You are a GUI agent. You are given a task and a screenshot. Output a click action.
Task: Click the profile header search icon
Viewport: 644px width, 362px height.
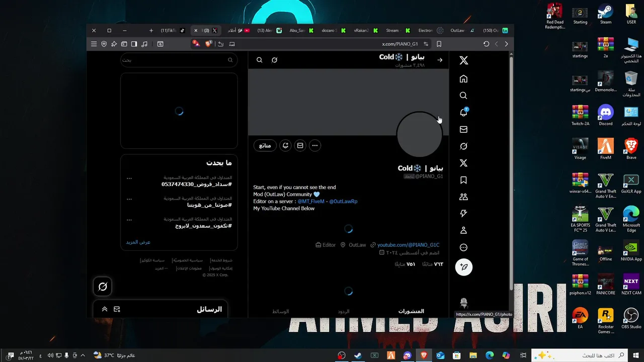[259, 60]
